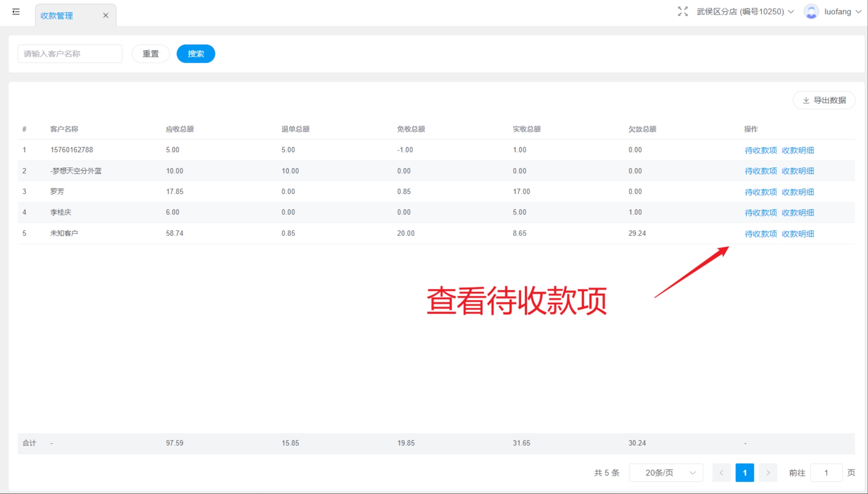Screen dimensions: 868x494
Task: Open 收款明细 for customer 罗芳
Action: coord(797,192)
